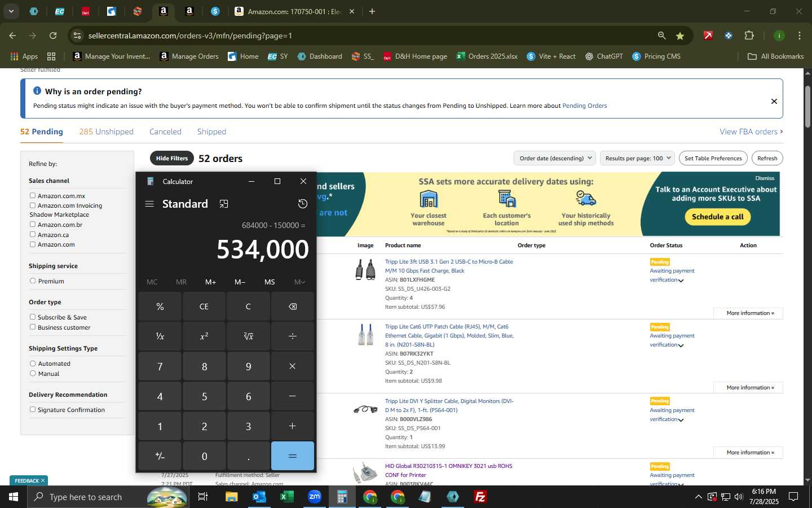Open the Orders 2025.xlsx bookmark
812x508 pixels.
pos(487,56)
